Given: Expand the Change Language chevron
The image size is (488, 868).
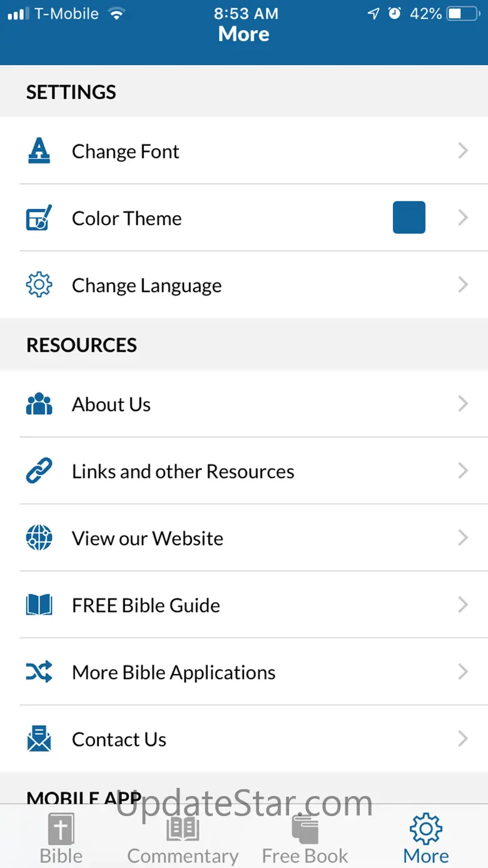Looking at the screenshot, I should (463, 285).
